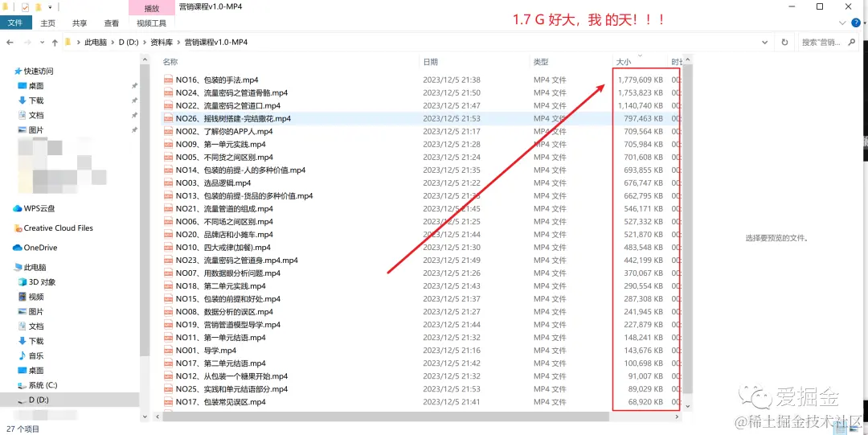Expand breadcrumb chevron after 此电脑
Image resolution: width=868 pixels, height=435 pixels.
113,42
